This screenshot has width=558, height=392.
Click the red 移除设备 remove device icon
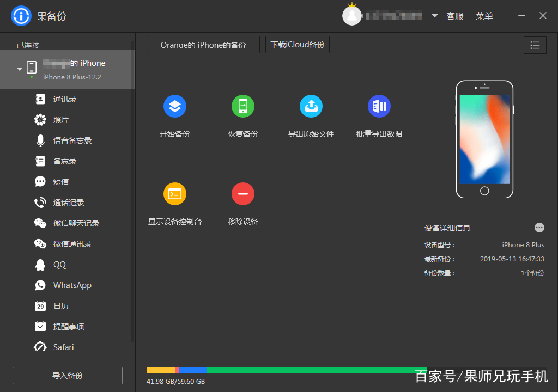pyautogui.click(x=242, y=194)
